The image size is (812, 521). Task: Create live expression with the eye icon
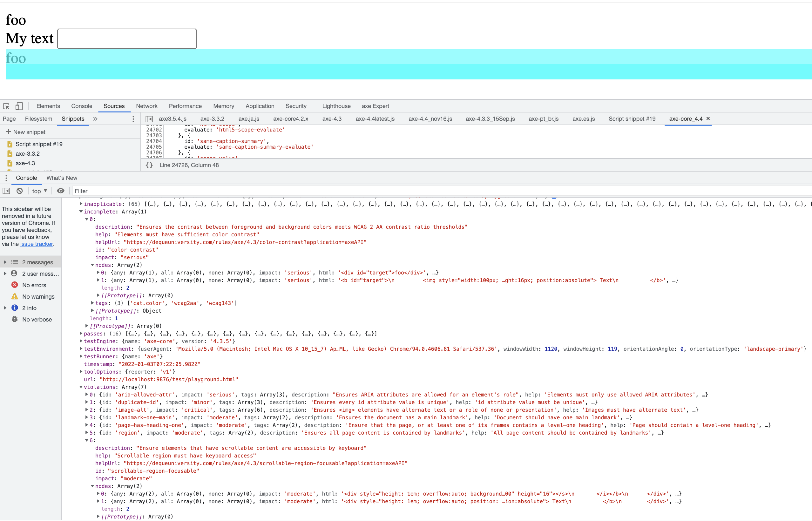[61, 191]
